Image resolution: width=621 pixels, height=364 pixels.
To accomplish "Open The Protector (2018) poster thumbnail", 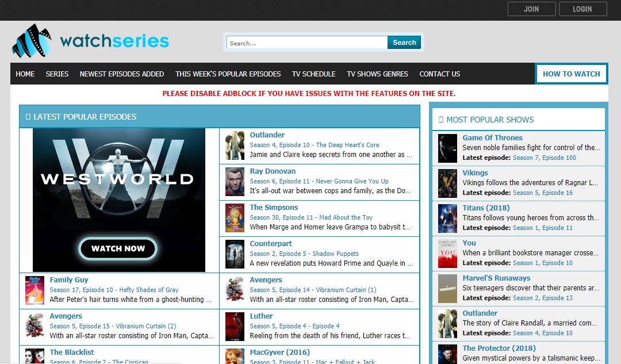I will point(447,354).
